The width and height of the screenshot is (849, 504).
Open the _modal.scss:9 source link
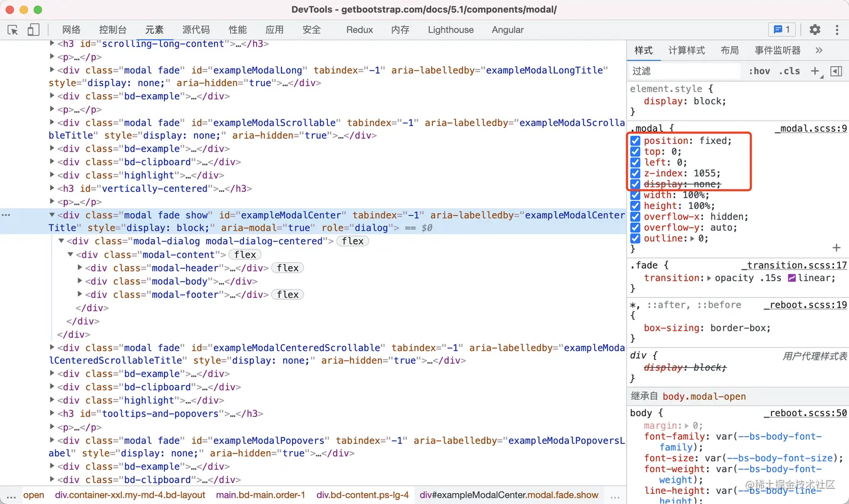tap(811, 129)
